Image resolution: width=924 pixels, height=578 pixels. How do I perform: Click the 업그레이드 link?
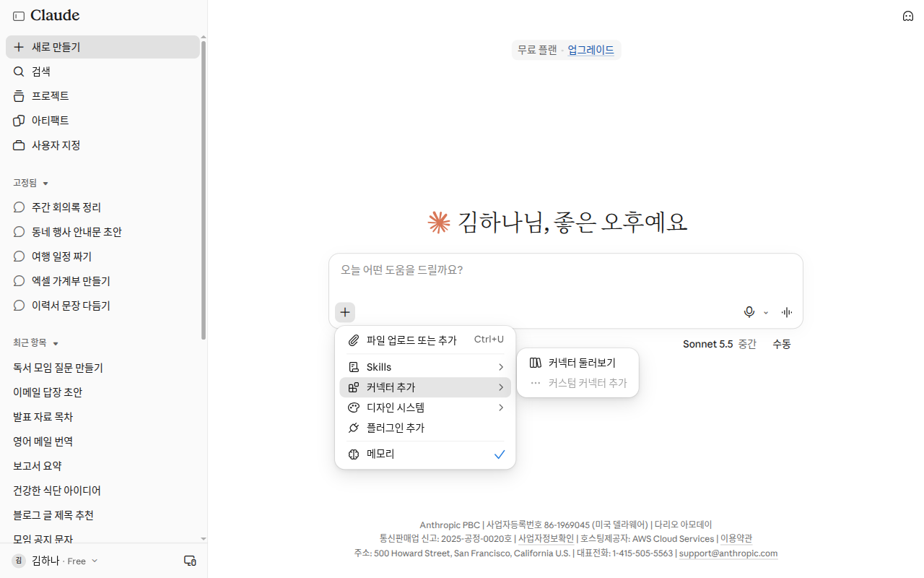pyautogui.click(x=590, y=50)
